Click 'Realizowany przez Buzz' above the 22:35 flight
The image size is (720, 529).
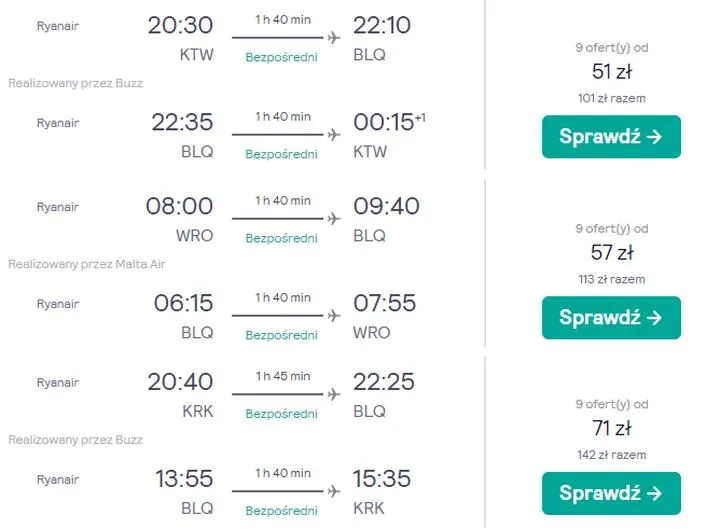[75, 83]
